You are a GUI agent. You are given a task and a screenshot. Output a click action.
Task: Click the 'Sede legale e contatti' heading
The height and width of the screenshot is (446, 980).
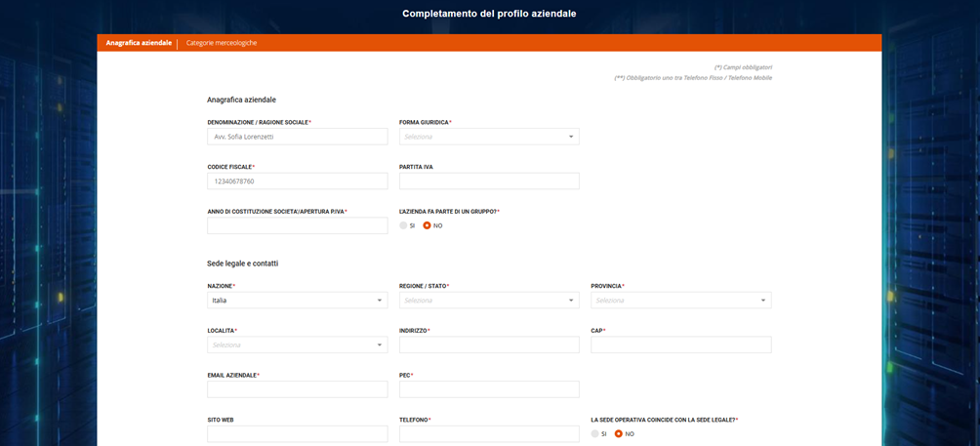click(x=242, y=264)
